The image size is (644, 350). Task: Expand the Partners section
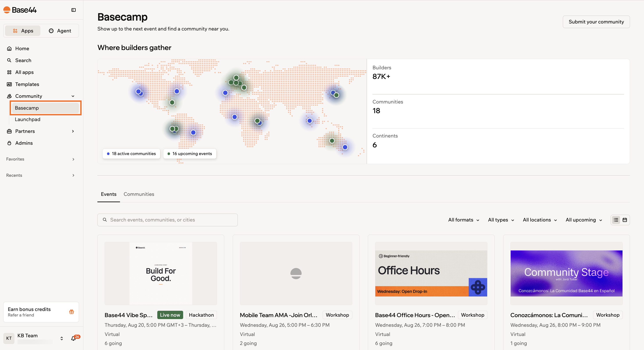[73, 131]
